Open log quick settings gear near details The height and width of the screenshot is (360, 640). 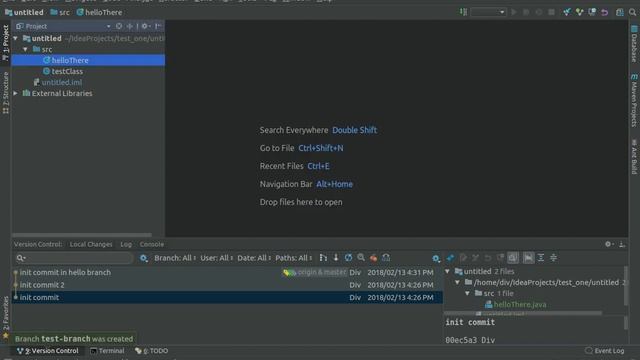point(436,258)
